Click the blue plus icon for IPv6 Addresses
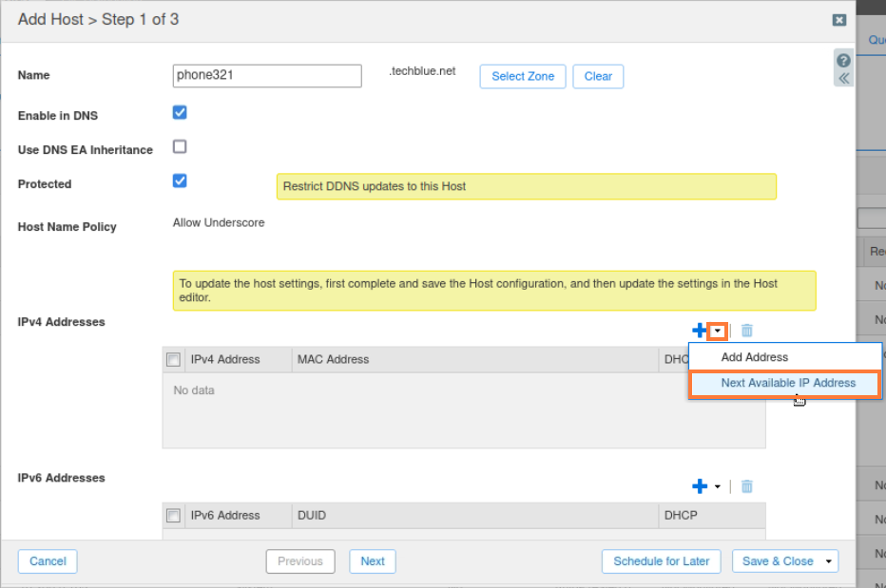The height and width of the screenshot is (588, 886). (700, 486)
